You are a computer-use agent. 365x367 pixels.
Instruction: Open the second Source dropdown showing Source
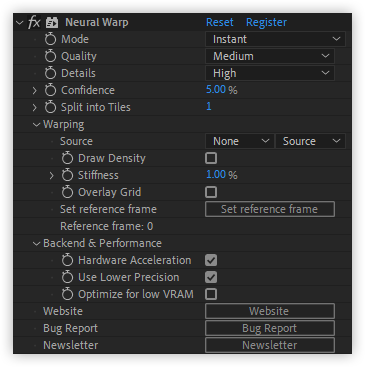tap(310, 141)
